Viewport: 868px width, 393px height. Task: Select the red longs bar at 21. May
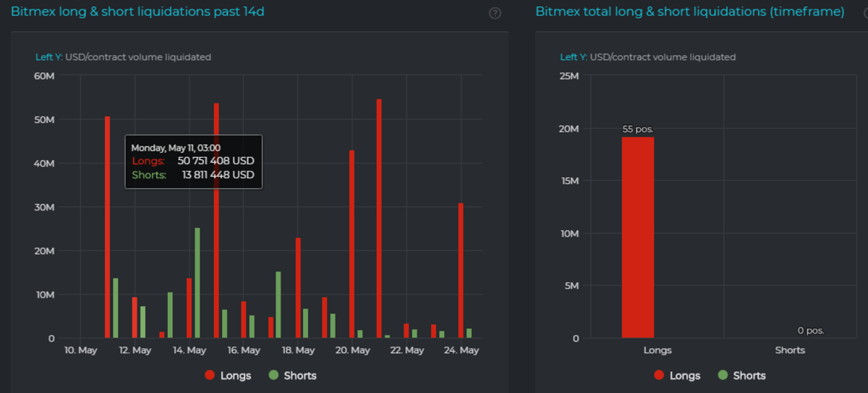point(379,219)
